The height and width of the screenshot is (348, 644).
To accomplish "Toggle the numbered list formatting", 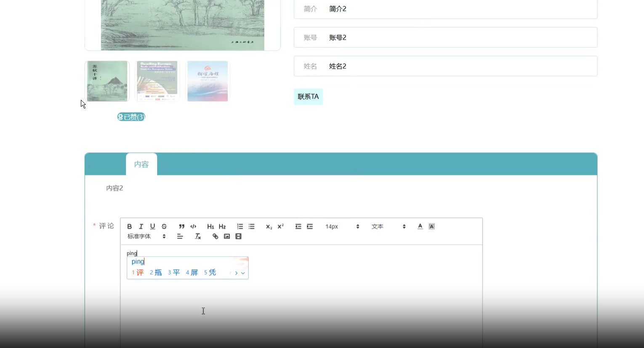I will coord(240,226).
